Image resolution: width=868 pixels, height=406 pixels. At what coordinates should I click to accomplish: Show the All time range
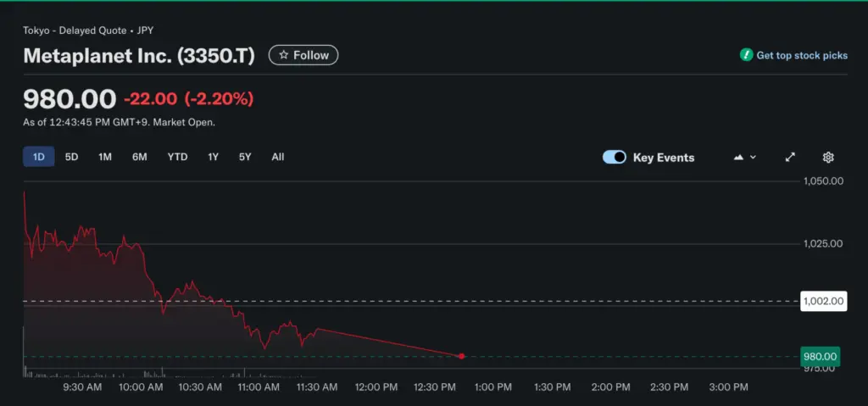(x=278, y=157)
